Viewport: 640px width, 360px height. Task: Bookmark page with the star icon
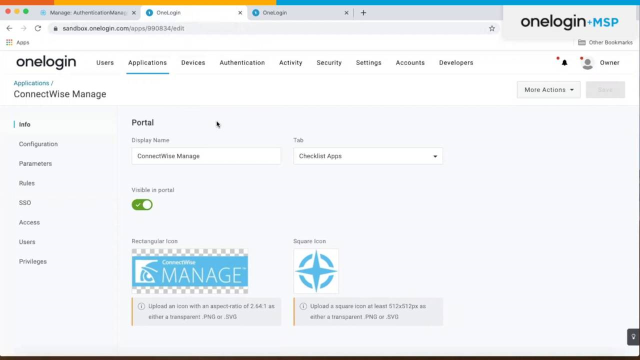tap(492, 28)
